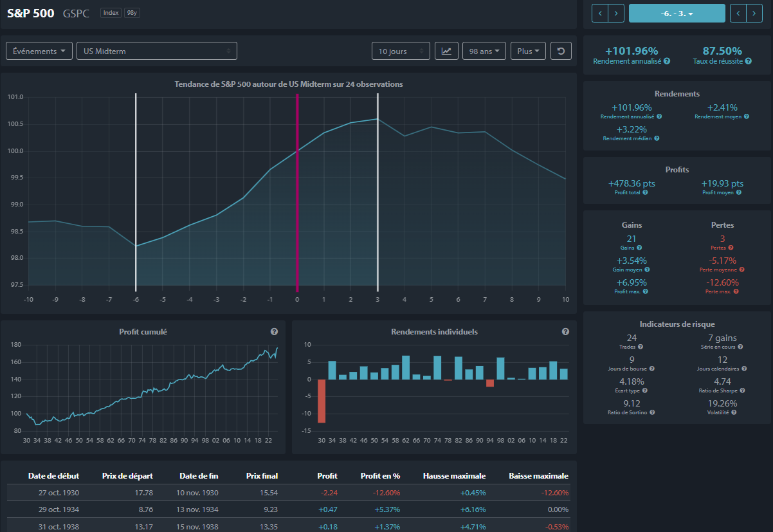Show help for Rendement moyen
Screen dimensions: 773x532
click(x=745, y=117)
